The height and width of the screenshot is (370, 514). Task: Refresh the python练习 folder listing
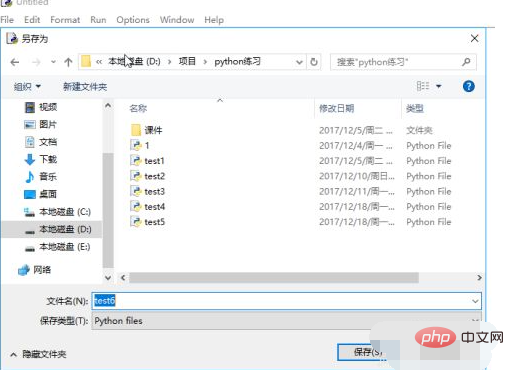[314, 62]
